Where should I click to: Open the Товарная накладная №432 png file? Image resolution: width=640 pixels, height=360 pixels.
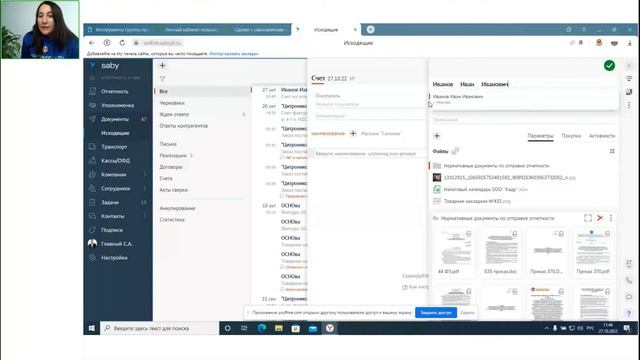pyautogui.click(x=477, y=201)
